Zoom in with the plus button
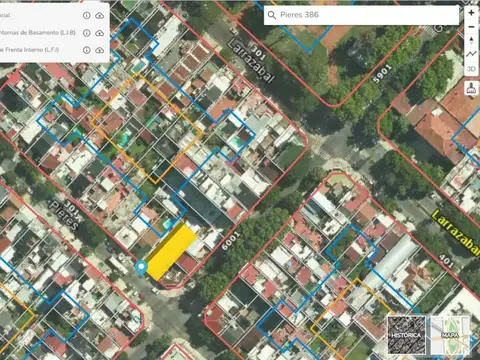The width and height of the screenshot is (480, 360). click(x=471, y=13)
